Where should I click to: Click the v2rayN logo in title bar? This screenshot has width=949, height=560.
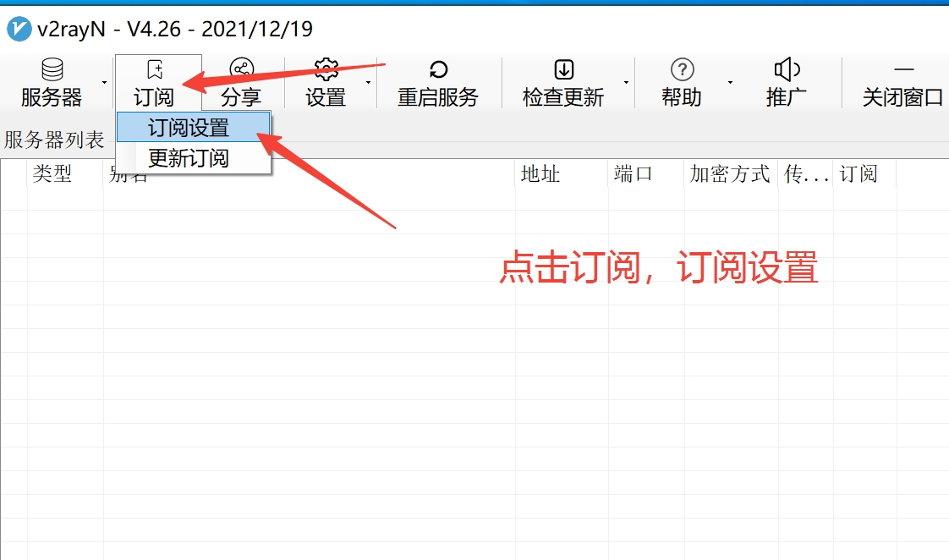tap(19, 29)
